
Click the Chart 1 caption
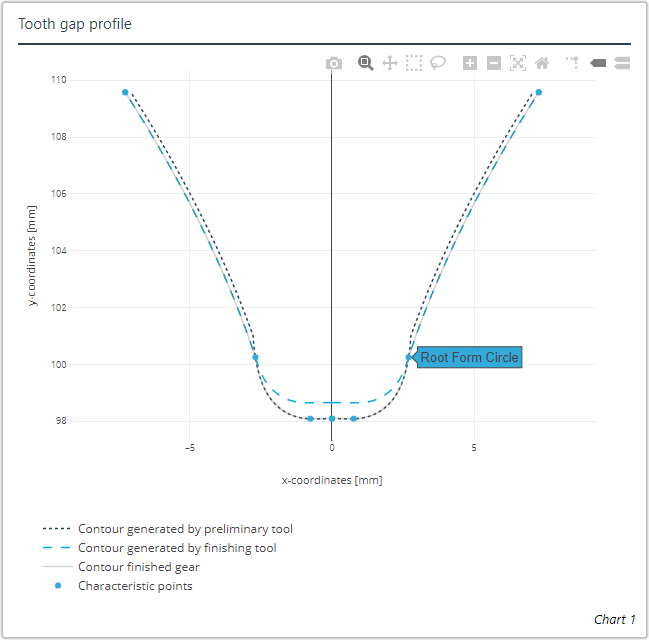click(x=615, y=620)
